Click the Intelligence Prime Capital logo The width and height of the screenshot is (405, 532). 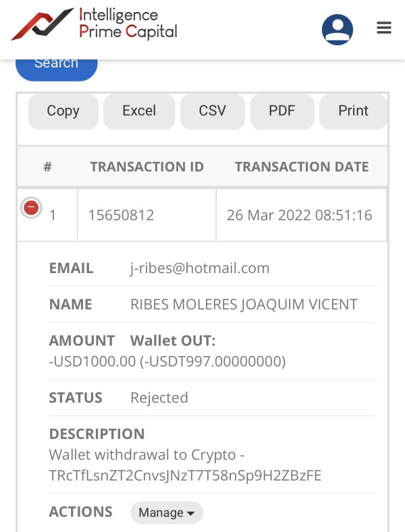tap(94, 24)
